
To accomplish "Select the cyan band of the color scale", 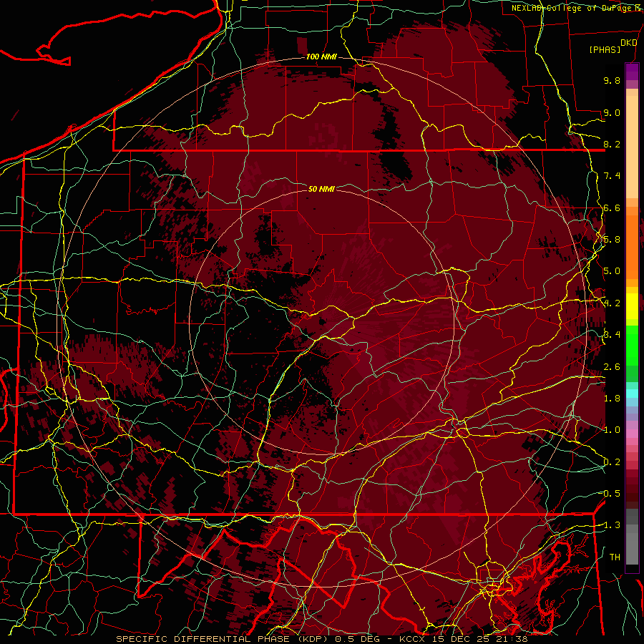I will (632, 393).
